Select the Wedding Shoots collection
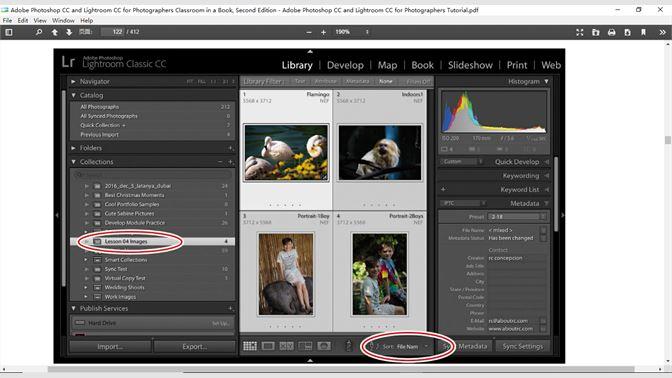This screenshot has width=672, height=378. (152, 287)
